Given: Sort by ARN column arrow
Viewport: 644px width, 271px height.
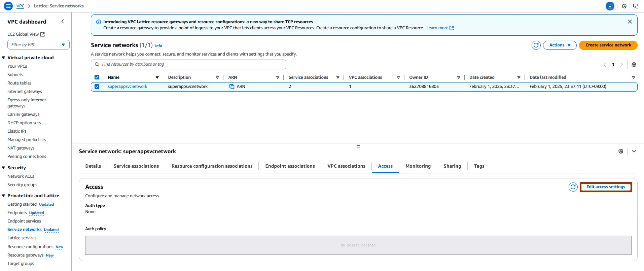Looking at the screenshot, I should click(x=278, y=77).
